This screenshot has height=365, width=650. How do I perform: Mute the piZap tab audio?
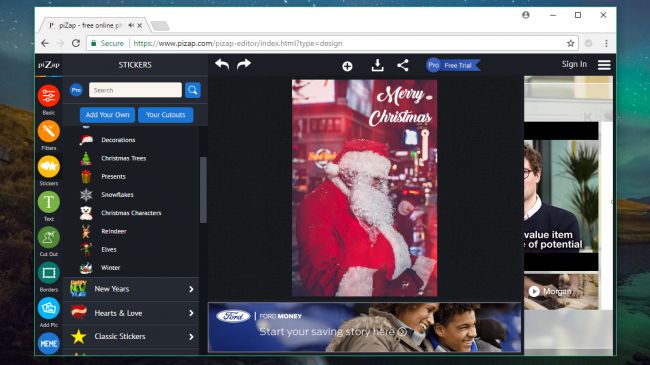(x=131, y=25)
